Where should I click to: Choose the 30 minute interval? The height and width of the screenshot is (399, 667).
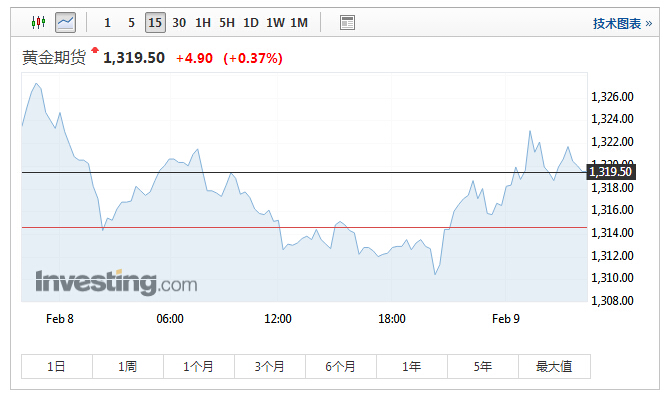(x=179, y=23)
